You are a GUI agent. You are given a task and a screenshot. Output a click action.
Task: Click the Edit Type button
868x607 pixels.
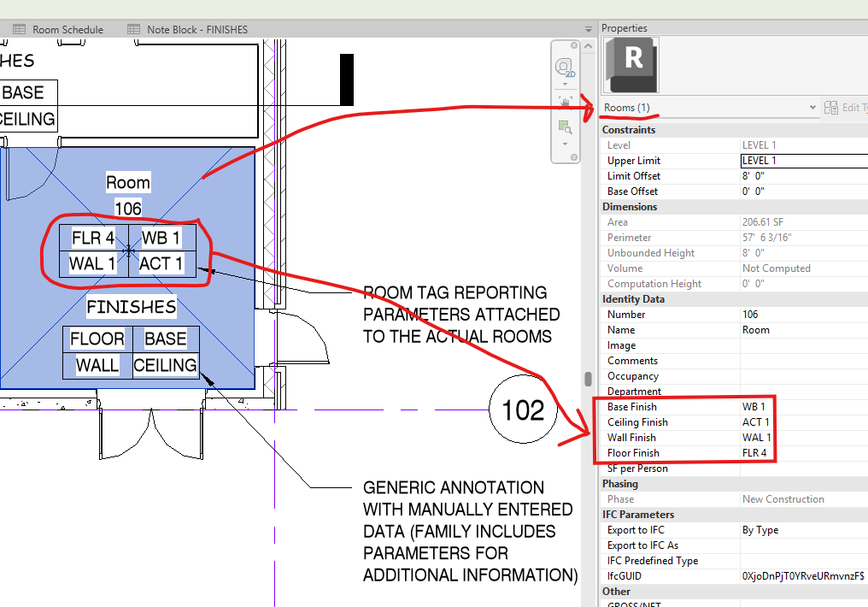(x=845, y=108)
